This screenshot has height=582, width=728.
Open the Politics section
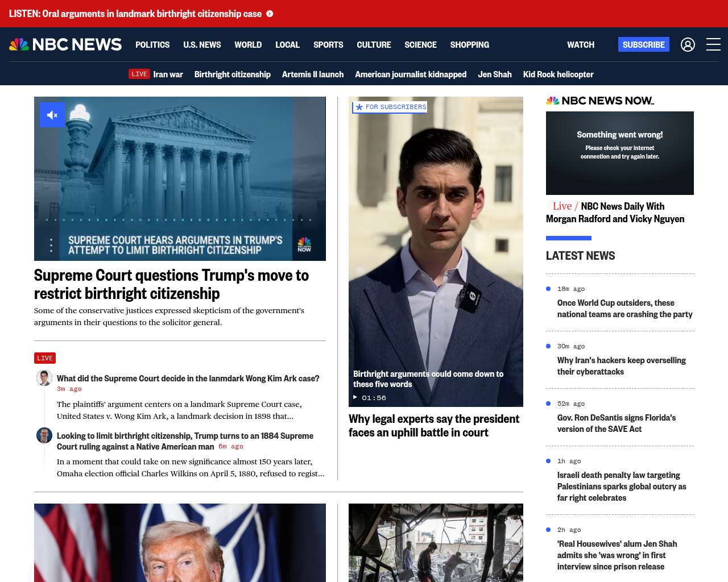click(x=152, y=44)
